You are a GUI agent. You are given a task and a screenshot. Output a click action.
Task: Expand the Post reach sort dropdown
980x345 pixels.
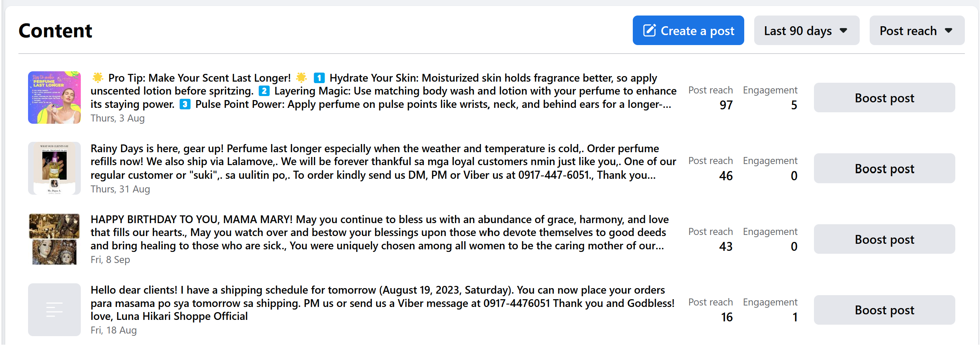(x=916, y=30)
